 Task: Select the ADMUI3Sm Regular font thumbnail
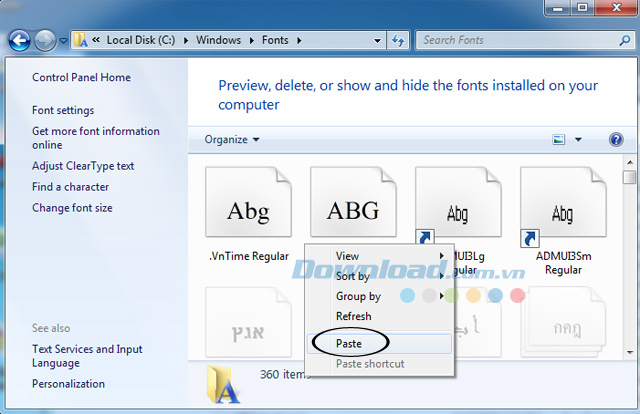[x=563, y=202]
